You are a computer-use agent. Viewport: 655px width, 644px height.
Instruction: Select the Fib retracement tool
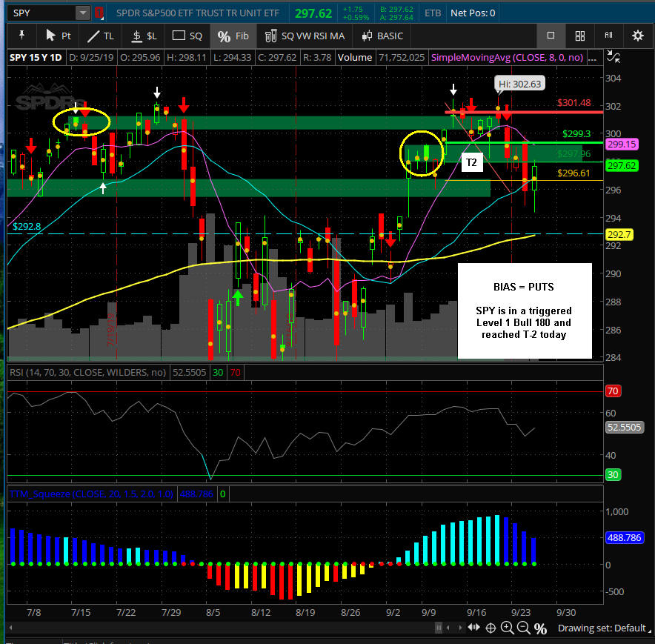coord(233,36)
